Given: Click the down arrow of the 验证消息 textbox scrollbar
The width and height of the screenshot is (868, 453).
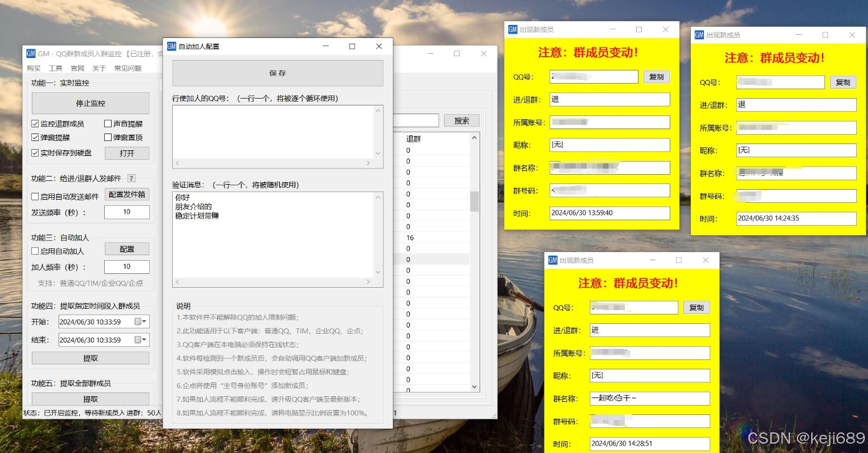Looking at the screenshot, I should (378, 272).
